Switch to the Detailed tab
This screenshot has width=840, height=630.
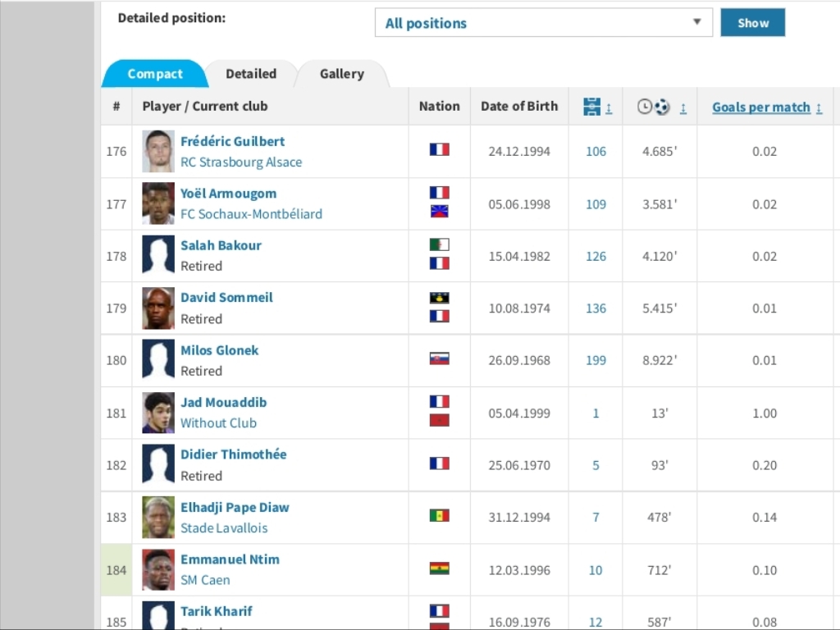[251, 74]
